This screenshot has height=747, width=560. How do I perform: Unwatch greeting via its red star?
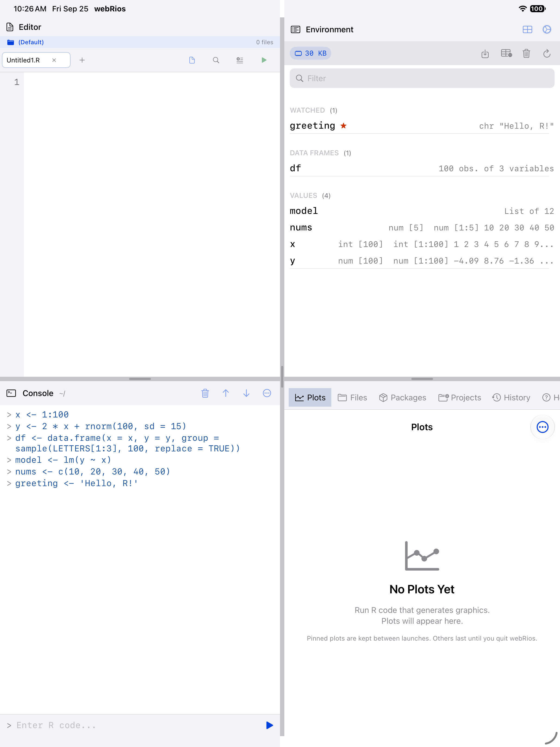point(343,126)
